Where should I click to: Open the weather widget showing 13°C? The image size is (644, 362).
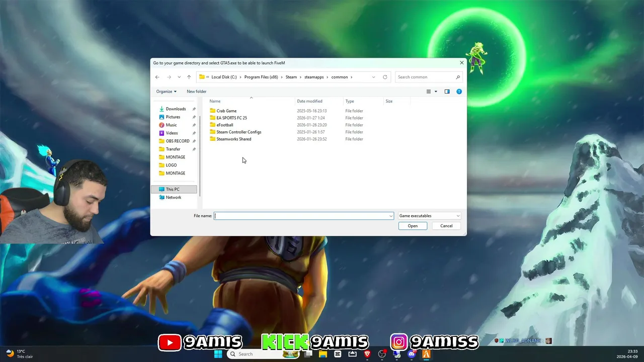pyautogui.click(x=19, y=354)
